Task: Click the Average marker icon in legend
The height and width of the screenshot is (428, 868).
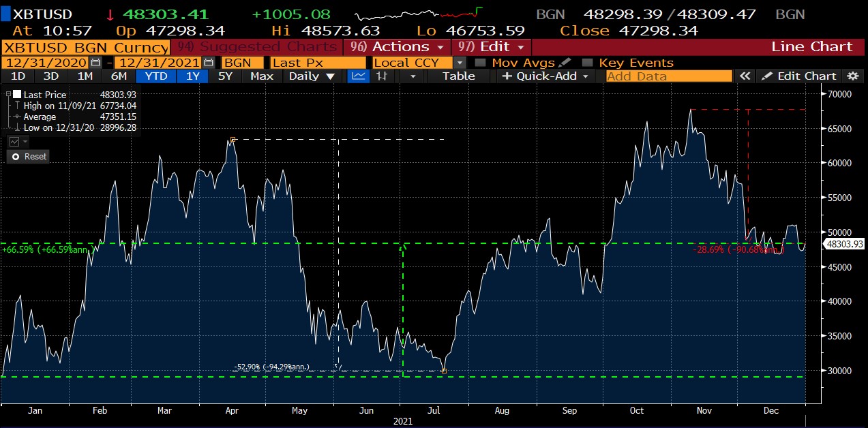Action: [x=16, y=117]
